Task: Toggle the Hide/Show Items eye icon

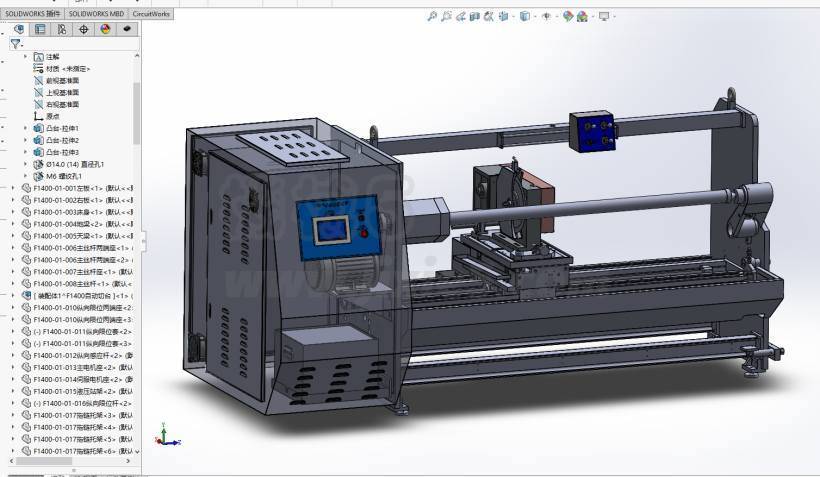Action: point(545,16)
